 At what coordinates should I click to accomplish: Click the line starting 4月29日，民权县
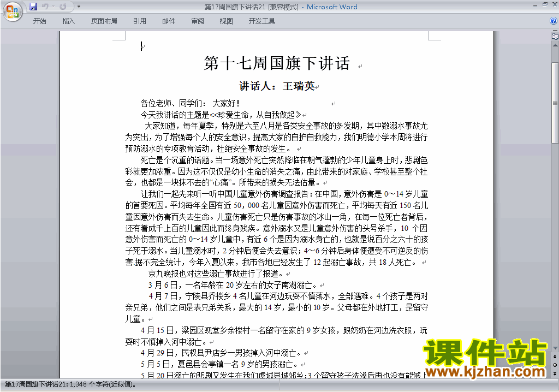(x=221, y=353)
